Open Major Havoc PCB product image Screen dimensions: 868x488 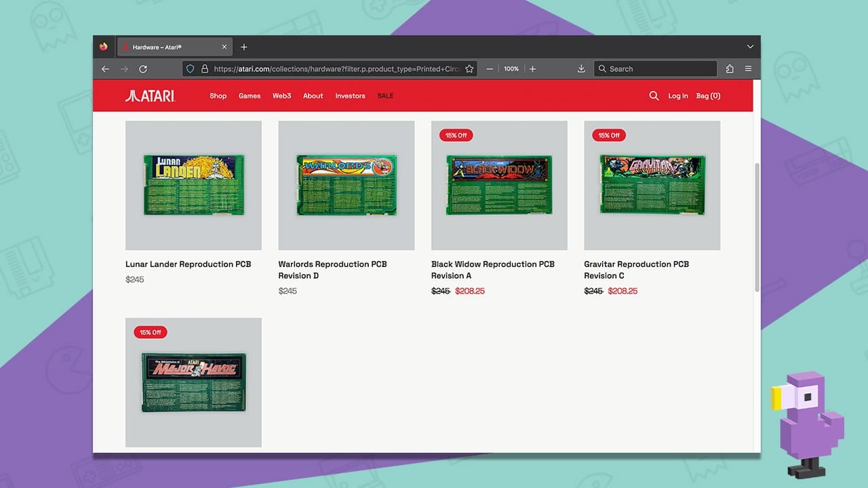point(193,382)
